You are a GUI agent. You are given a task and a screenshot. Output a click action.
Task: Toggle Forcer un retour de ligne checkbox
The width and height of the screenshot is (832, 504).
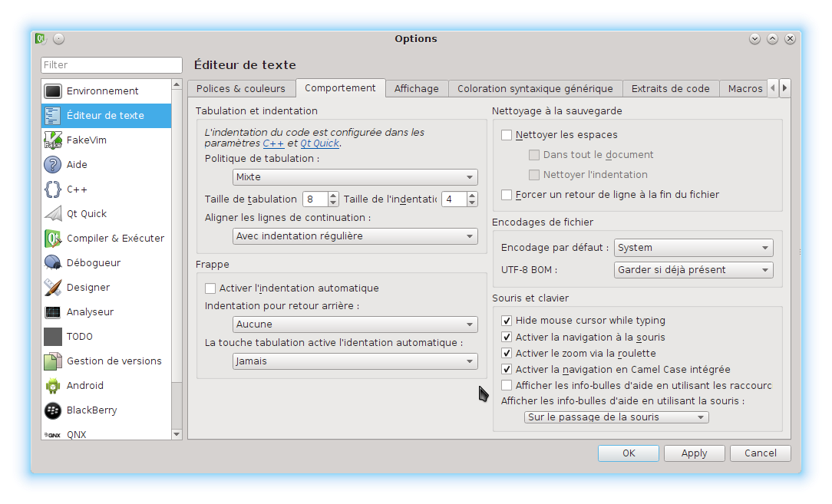507,195
